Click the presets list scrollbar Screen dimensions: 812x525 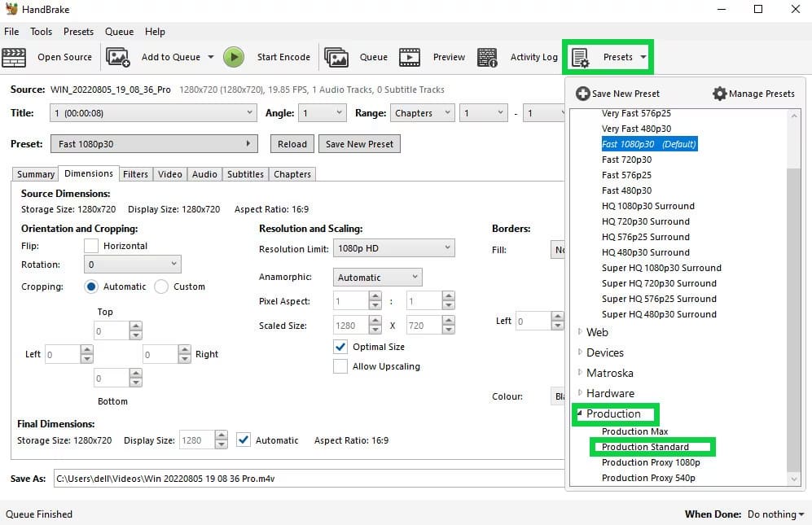pyautogui.click(x=793, y=319)
